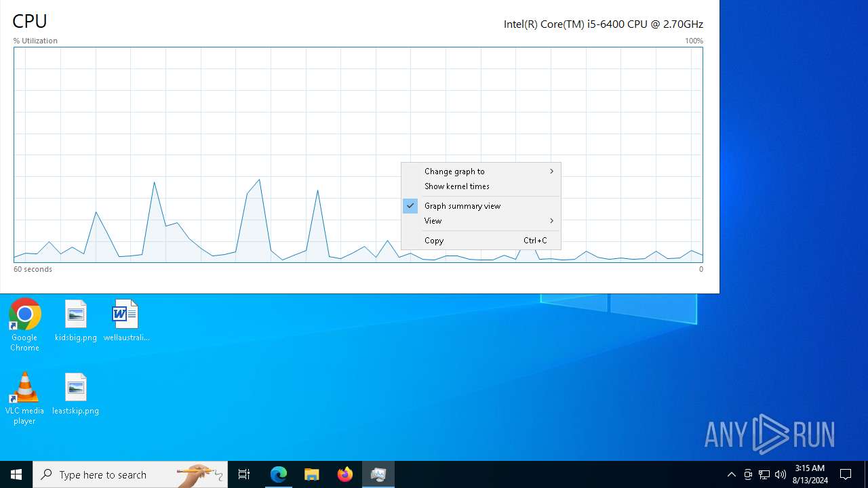The height and width of the screenshot is (488, 868).
Task: Open Task View from taskbar
Action: (x=244, y=474)
